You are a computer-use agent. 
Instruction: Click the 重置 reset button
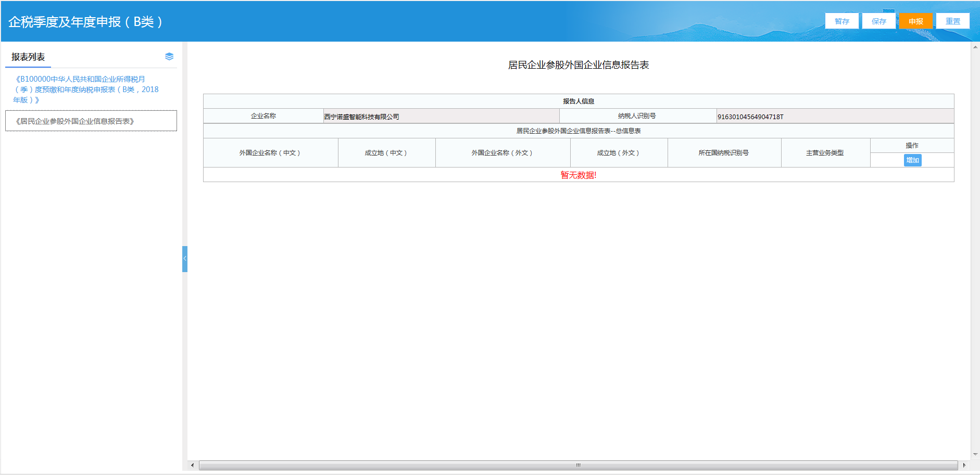tap(952, 21)
